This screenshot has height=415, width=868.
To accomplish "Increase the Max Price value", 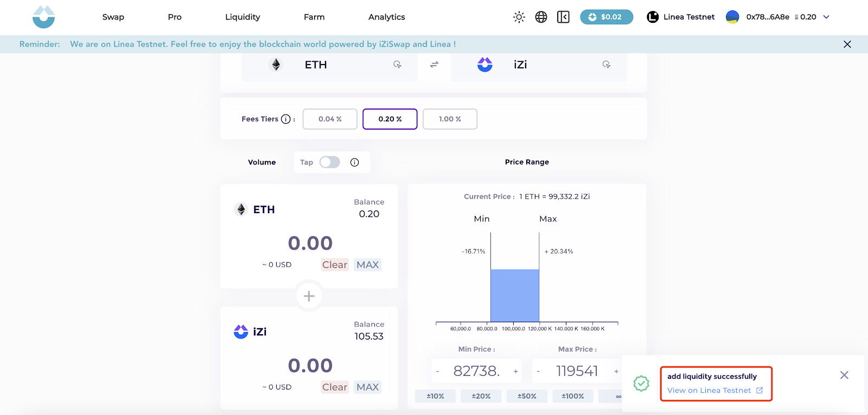I will tap(616, 371).
